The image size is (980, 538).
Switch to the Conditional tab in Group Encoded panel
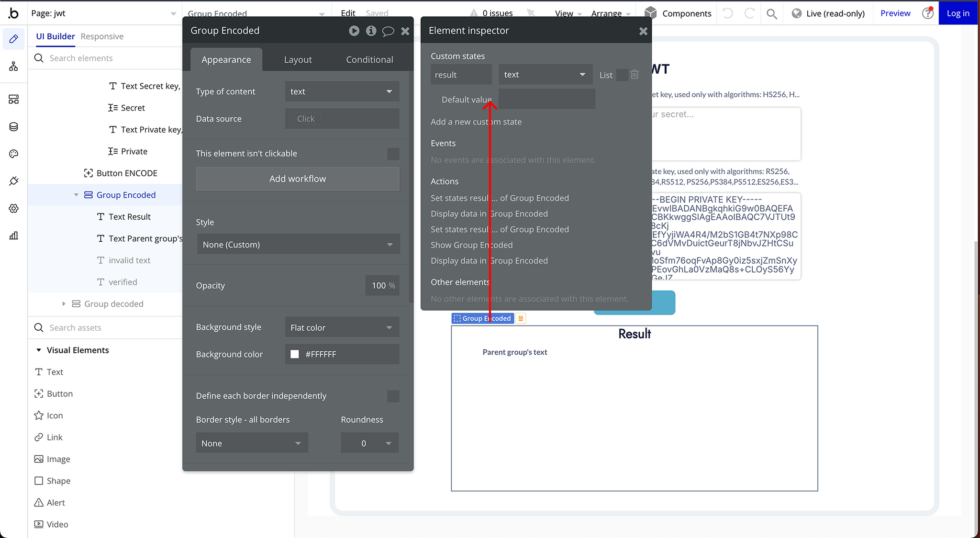(369, 59)
